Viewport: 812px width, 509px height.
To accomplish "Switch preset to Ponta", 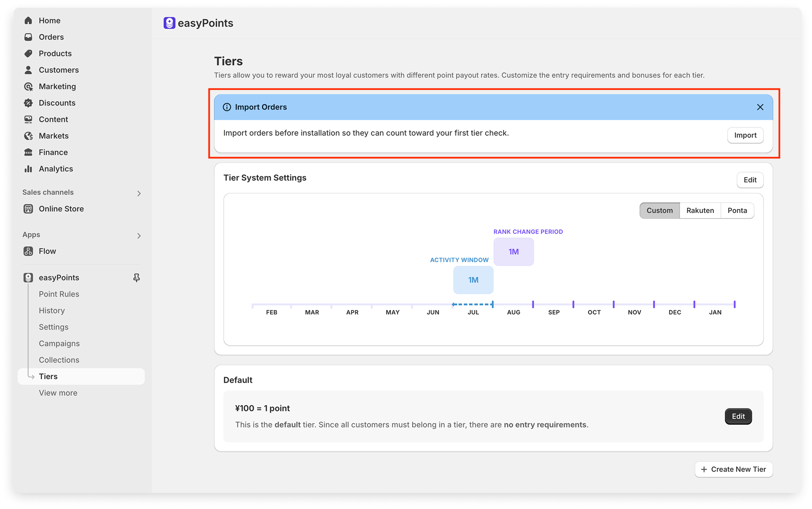I will pos(737,210).
